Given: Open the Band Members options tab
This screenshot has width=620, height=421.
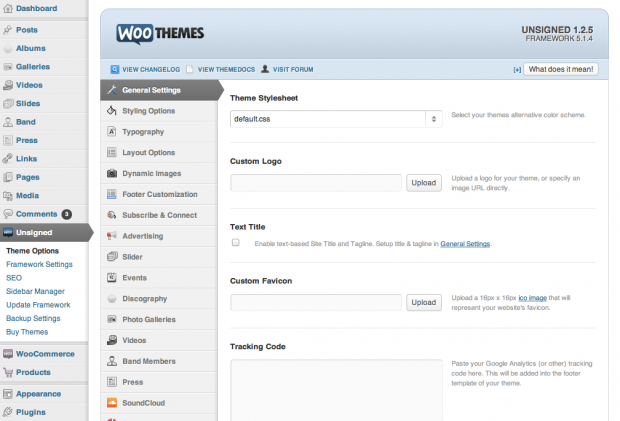Looking at the screenshot, I should tap(159, 361).
